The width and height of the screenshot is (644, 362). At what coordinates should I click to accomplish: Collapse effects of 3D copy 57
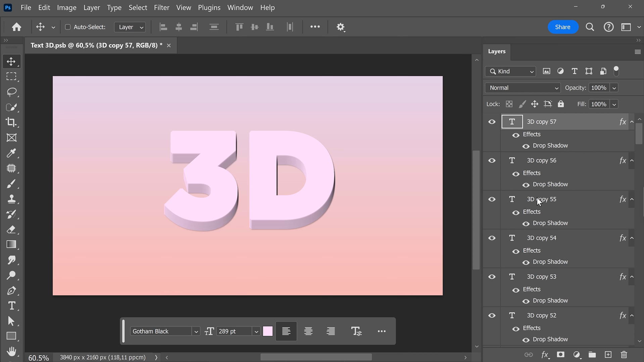pos(632,122)
